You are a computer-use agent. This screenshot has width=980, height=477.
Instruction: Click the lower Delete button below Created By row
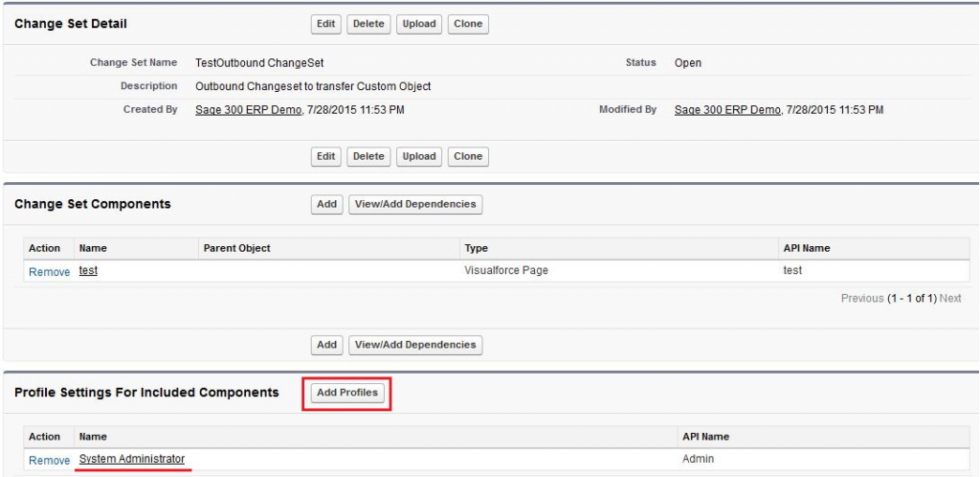coord(368,156)
